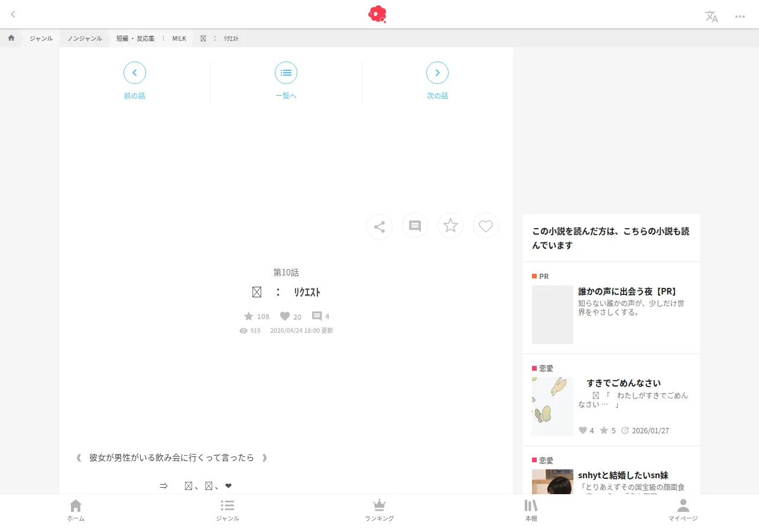Click the comment count 4
The image size is (759, 532).
point(320,316)
